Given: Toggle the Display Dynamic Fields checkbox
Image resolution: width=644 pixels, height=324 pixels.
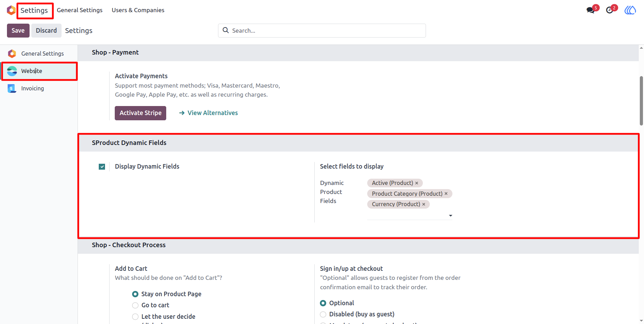Looking at the screenshot, I should pos(102,167).
